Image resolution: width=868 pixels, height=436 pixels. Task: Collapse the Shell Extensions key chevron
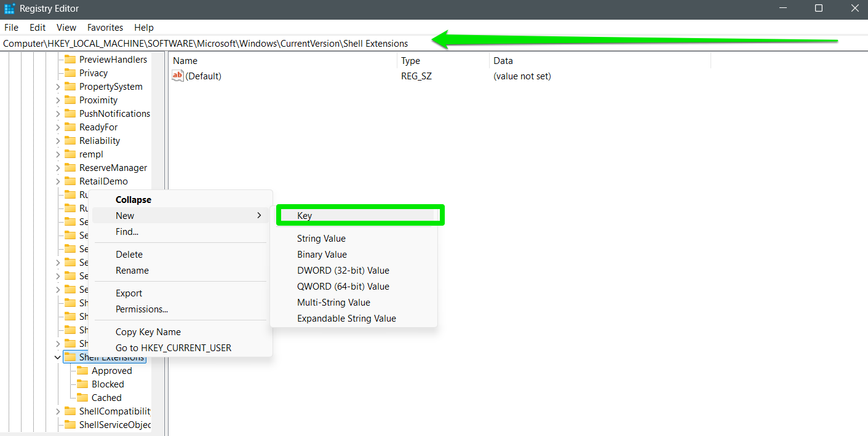[x=58, y=357]
